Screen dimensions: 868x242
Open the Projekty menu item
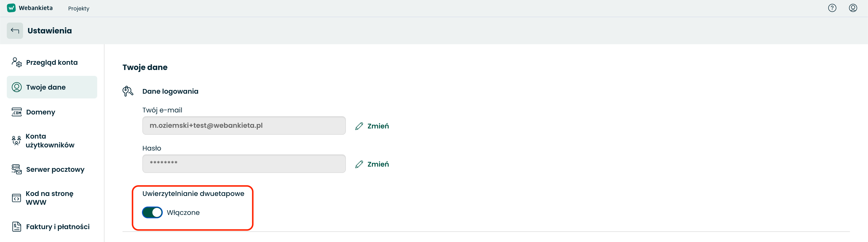78,8
